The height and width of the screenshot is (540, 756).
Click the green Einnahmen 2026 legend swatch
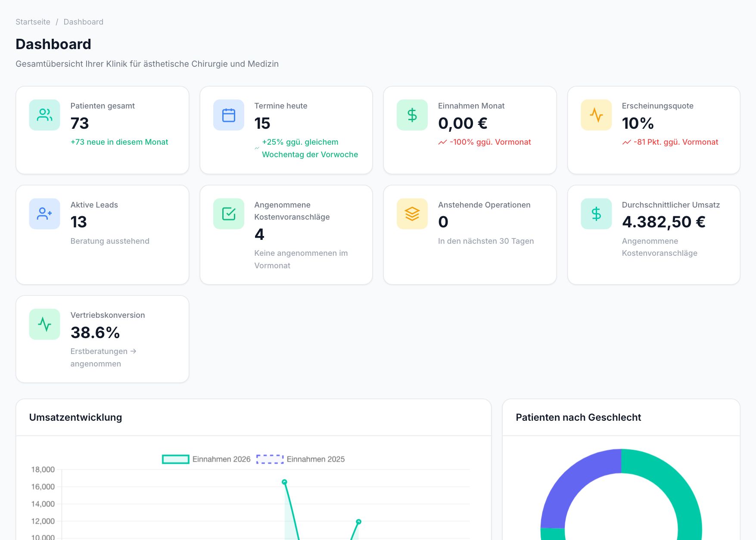coord(175,459)
